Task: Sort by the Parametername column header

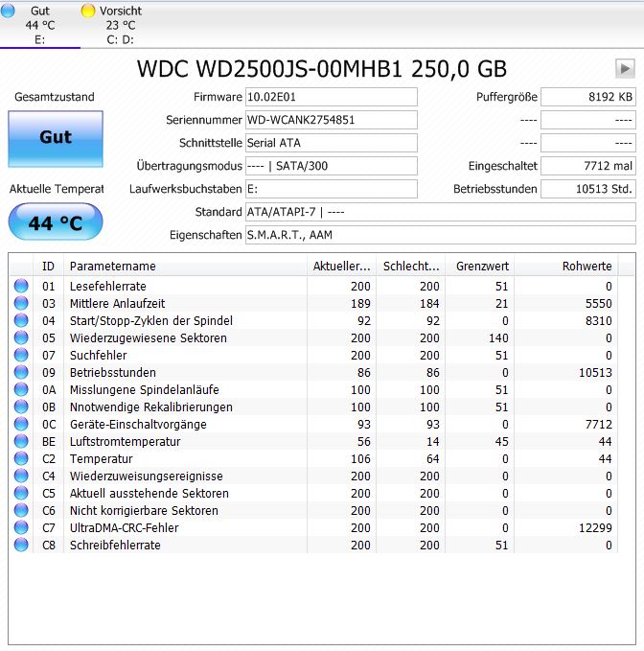Action: [185, 267]
